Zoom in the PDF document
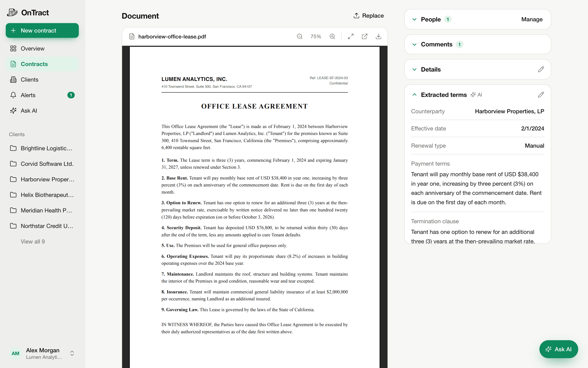The height and width of the screenshot is (368, 588). (332, 37)
